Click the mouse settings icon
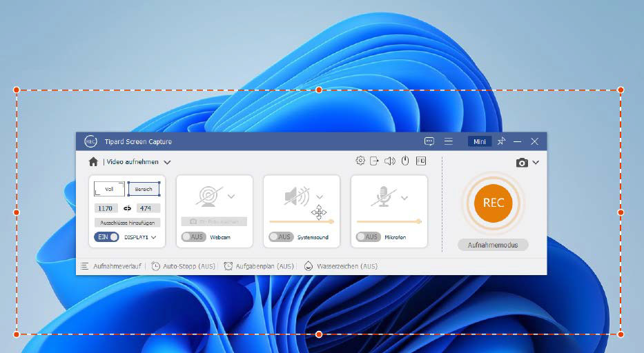Viewport: 644px width, 353px height. [x=405, y=161]
